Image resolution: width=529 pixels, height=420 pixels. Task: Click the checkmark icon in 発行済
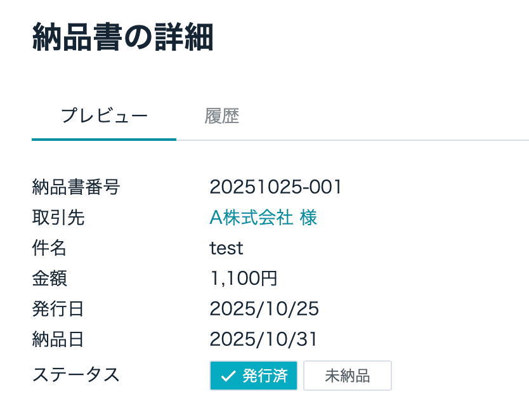(228, 376)
